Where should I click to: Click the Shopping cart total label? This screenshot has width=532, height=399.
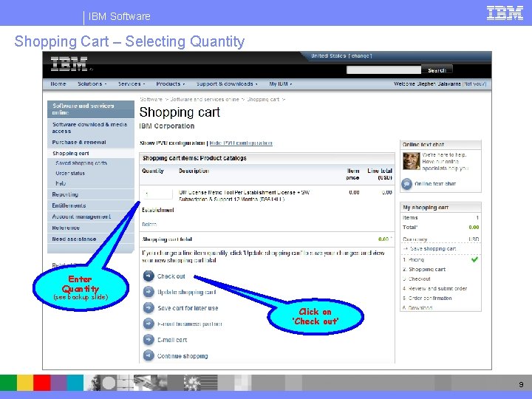click(167, 239)
